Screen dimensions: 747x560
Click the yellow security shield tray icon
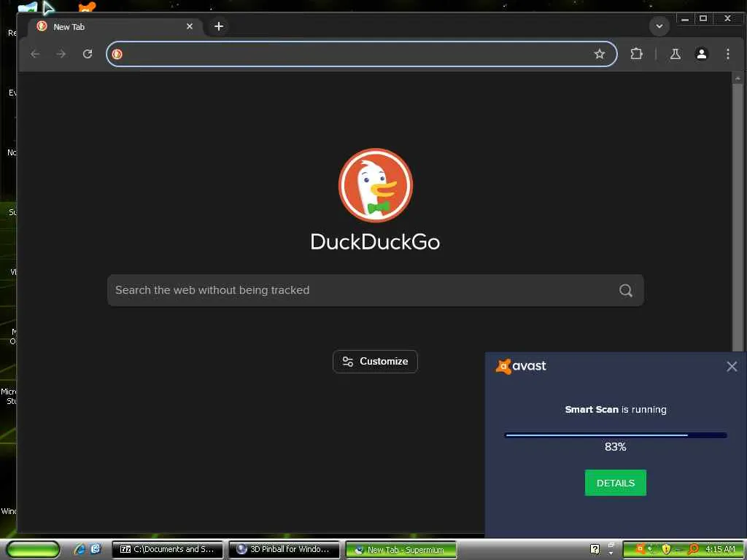(666, 550)
